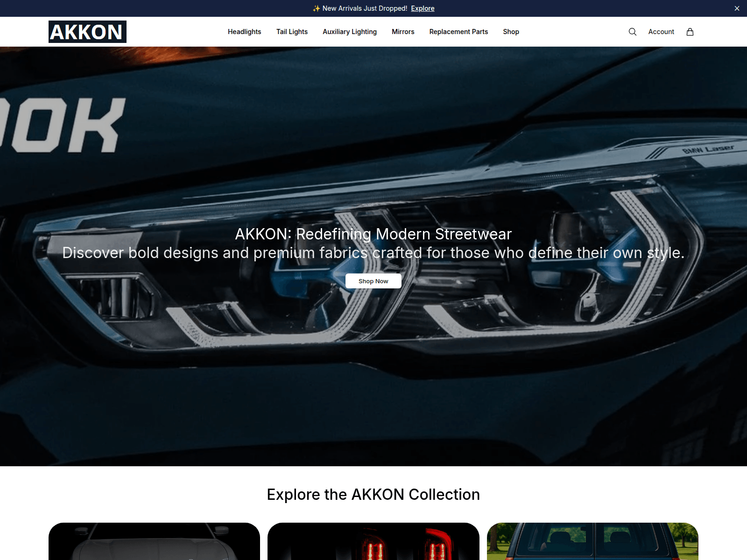The width and height of the screenshot is (747, 560).
Task: Open the silver car collection thumbnail
Action: point(154,541)
